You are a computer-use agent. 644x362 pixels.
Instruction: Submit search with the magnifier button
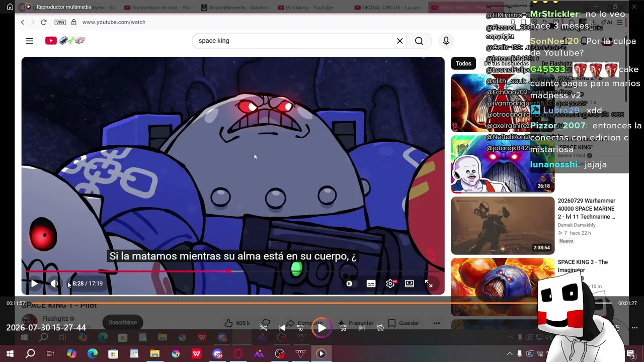click(419, 41)
